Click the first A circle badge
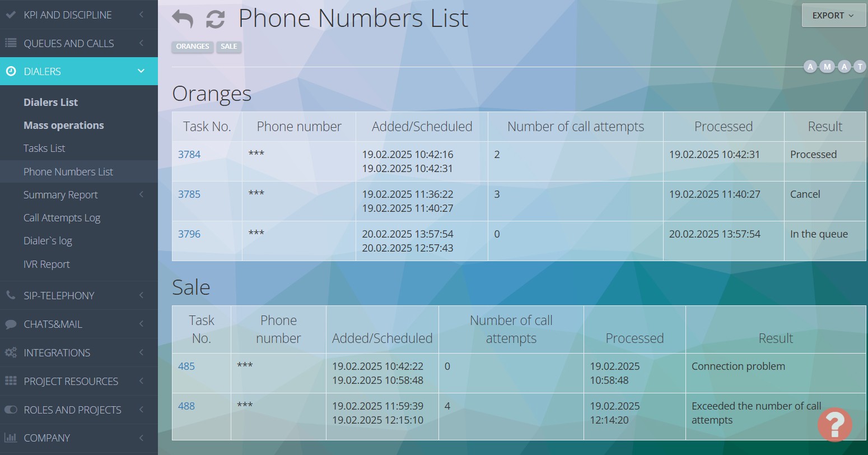Screen dimensions: 868x455 [810, 67]
